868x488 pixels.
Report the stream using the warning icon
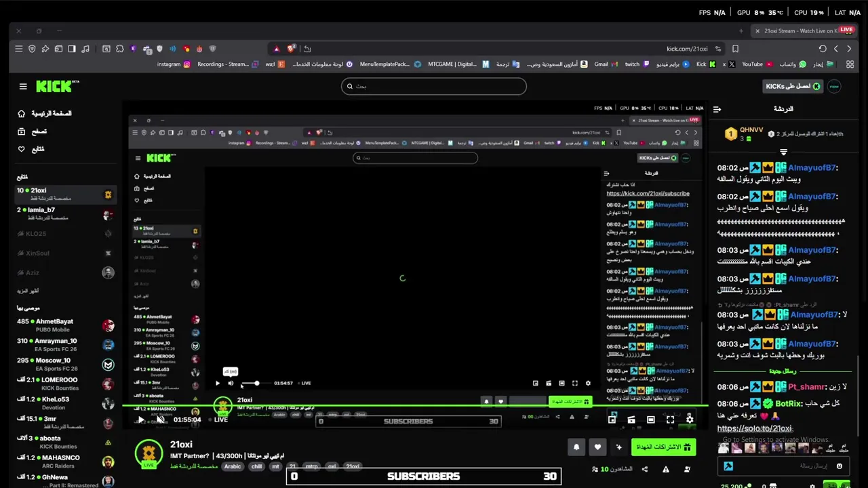pyautogui.click(x=665, y=469)
